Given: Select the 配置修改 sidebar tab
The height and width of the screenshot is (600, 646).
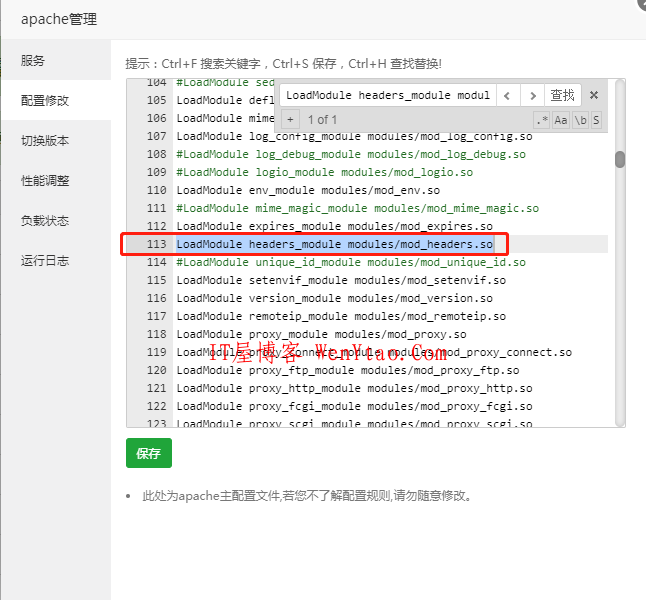Looking at the screenshot, I should click(56, 100).
